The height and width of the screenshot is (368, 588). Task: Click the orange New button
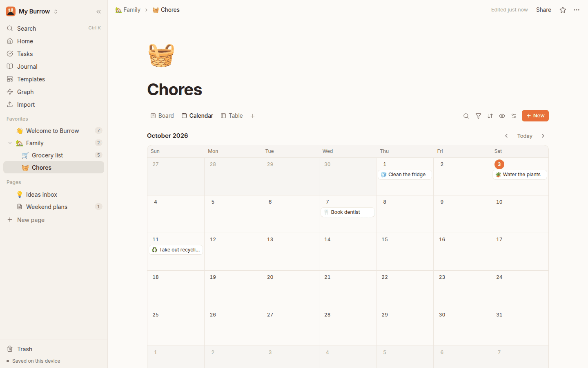[x=535, y=116]
